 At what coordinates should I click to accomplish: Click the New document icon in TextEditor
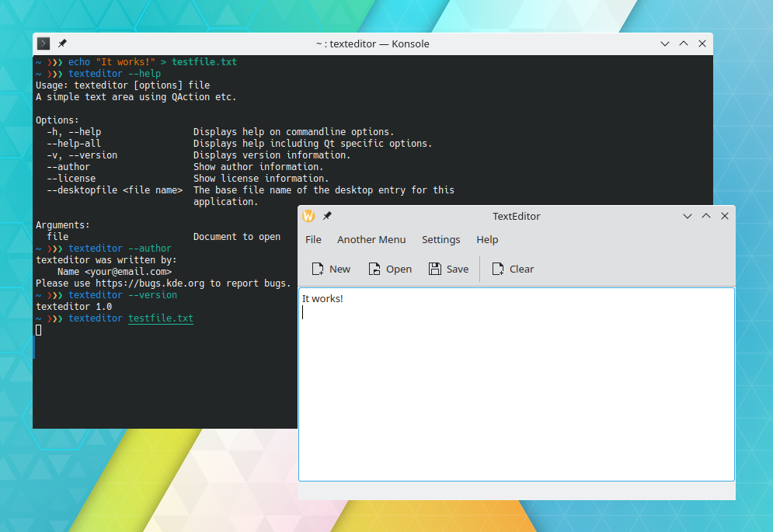pyautogui.click(x=319, y=268)
